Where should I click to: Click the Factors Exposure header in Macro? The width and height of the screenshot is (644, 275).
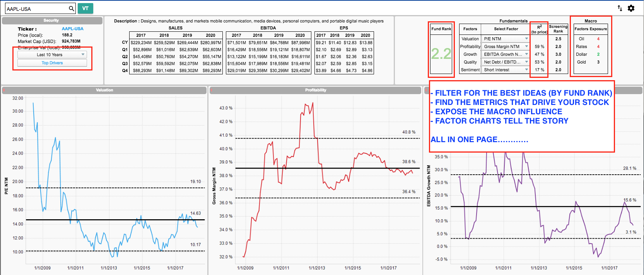click(x=591, y=29)
